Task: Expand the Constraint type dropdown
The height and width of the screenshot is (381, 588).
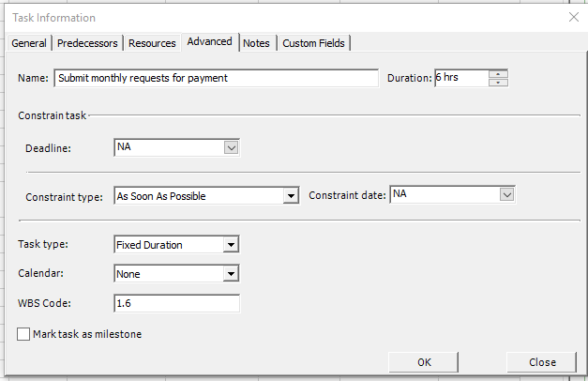Action: [291, 196]
